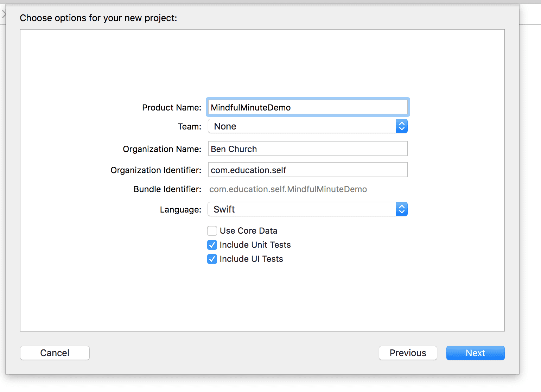
Task: Open the Language dropdown showing Swift
Action: (x=302, y=209)
